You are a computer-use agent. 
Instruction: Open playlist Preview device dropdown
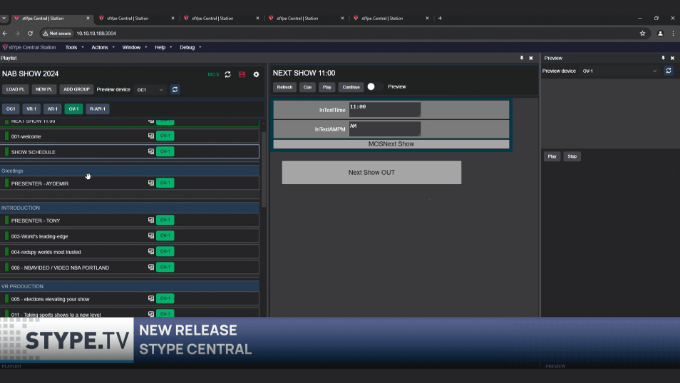tap(150, 90)
